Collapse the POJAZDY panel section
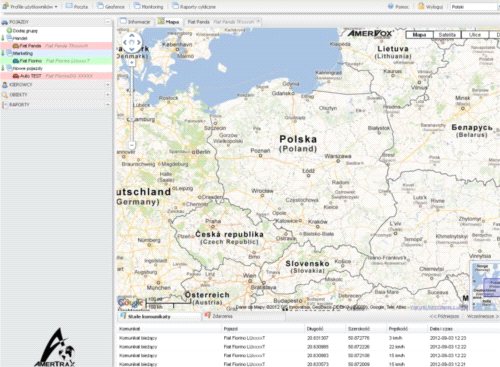This screenshot has width=500, height=367. (x=108, y=22)
